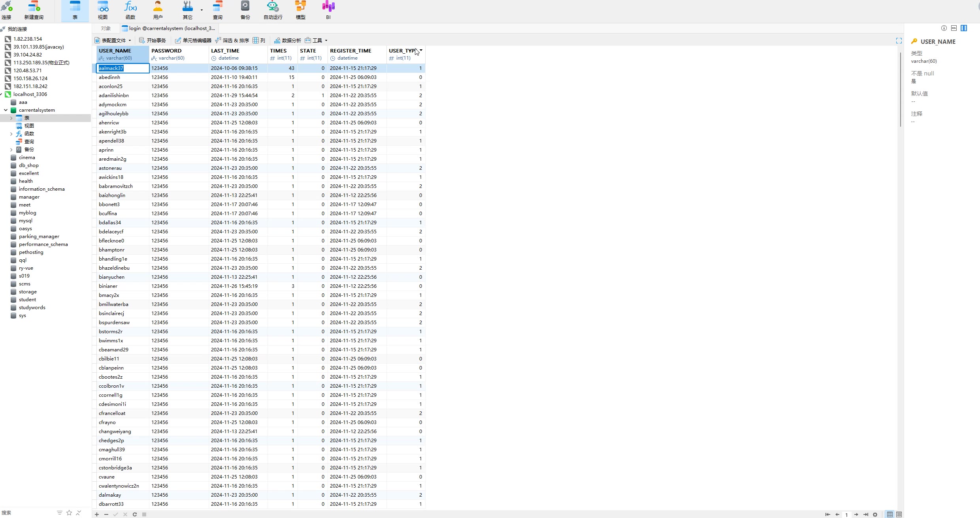This screenshot has height=518, width=980.
Task: Toggle fullscreen for the data grid
Action: [899, 41]
